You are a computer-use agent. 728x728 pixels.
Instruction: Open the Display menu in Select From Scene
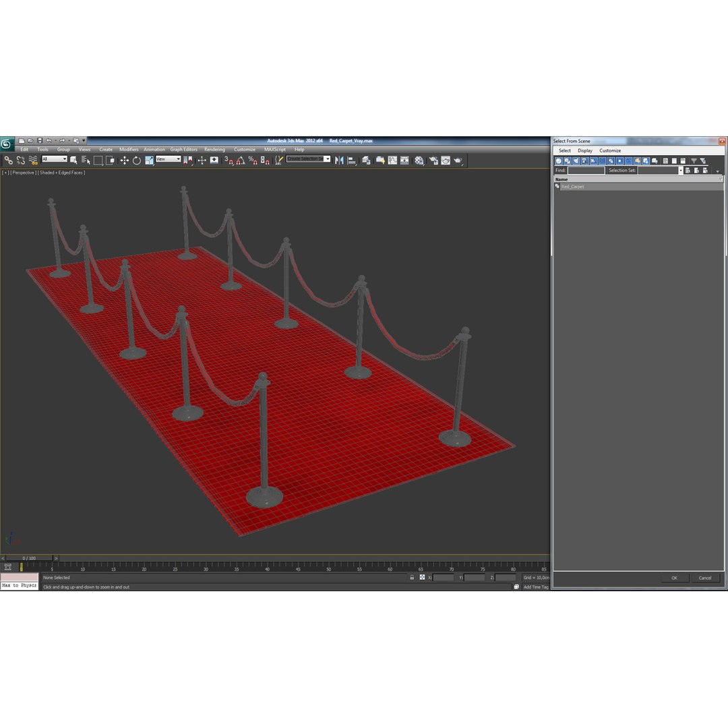[x=585, y=150]
